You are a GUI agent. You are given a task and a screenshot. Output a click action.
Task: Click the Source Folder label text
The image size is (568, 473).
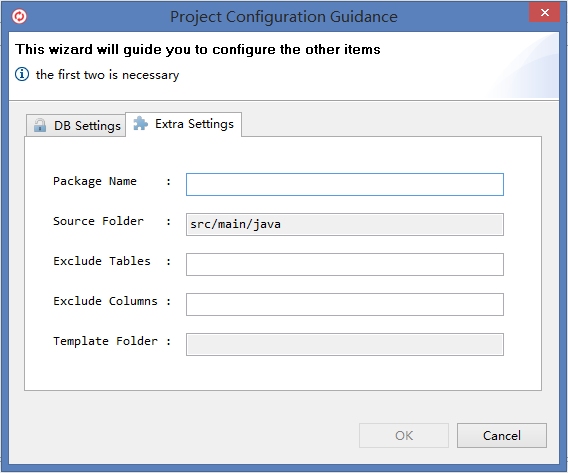[x=98, y=221]
